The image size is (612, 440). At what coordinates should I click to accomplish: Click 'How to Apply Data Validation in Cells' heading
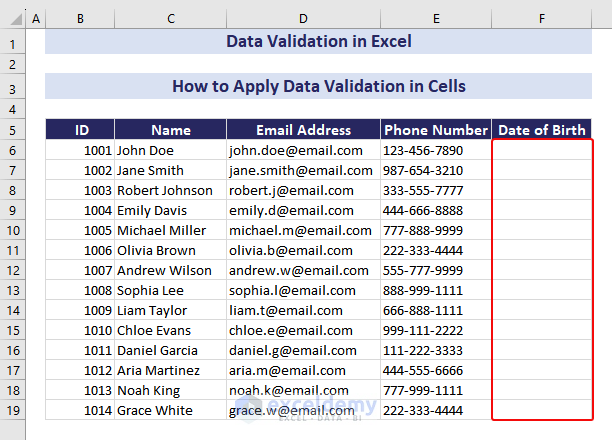coord(319,87)
